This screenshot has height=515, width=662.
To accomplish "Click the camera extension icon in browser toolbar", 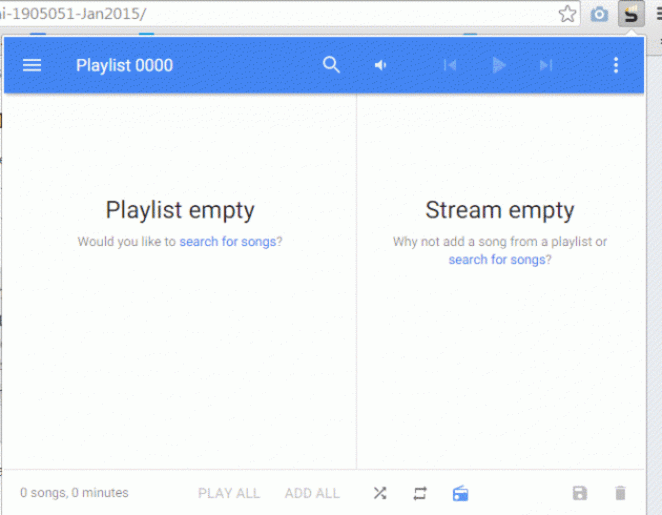I will coord(599,14).
